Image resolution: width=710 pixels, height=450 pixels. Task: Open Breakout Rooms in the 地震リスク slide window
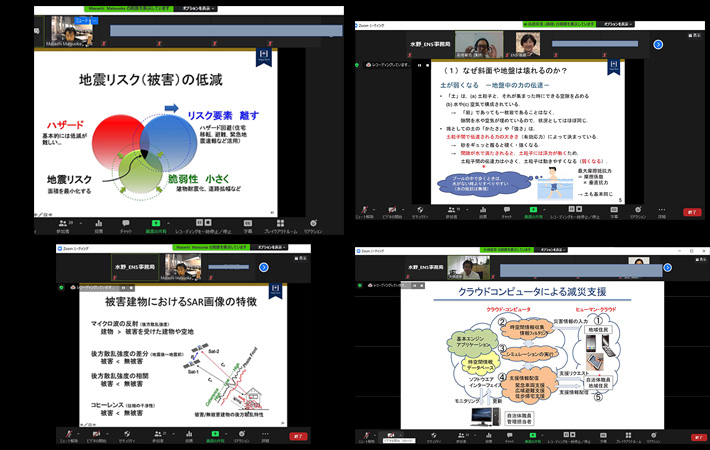280,226
